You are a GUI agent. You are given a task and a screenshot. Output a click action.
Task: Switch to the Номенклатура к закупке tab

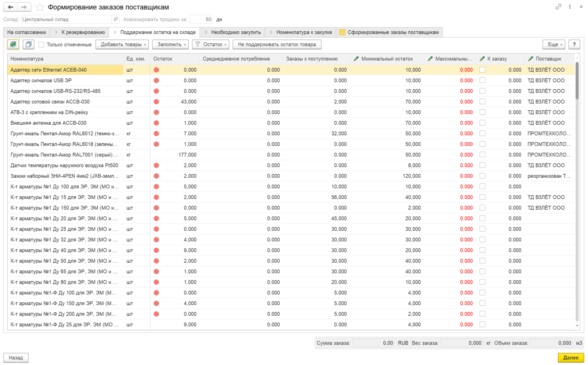[x=300, y=32]
